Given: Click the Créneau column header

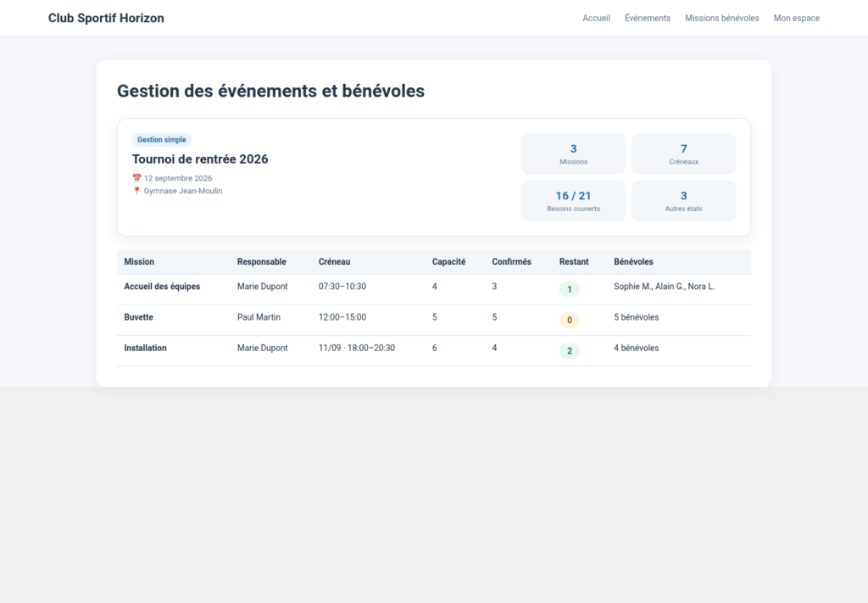Looking at the screenshot, I should tap(334, 262).
